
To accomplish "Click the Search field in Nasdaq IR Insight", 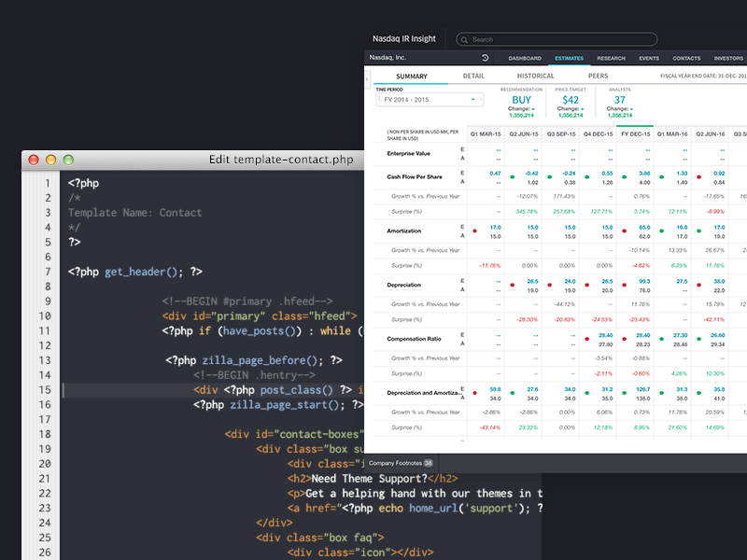I will (x=557, y=39).
